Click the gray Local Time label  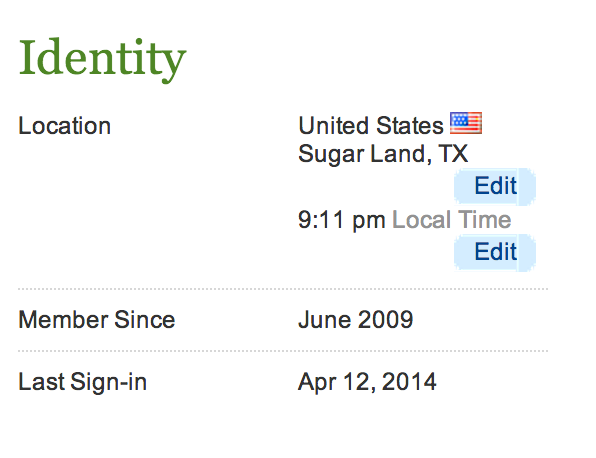(452, 220)
